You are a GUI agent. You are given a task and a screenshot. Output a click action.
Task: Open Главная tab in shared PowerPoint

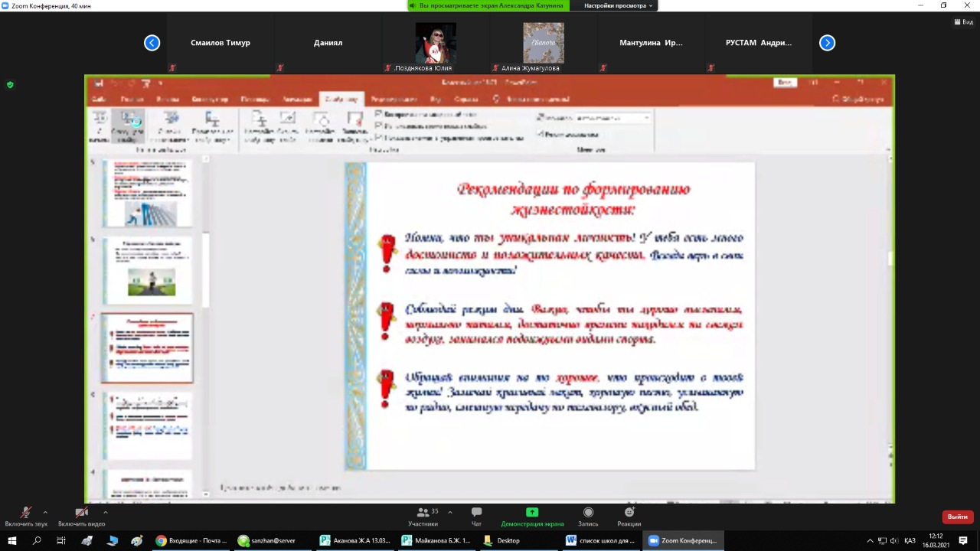pyautogui.click(x=132, y=99)
